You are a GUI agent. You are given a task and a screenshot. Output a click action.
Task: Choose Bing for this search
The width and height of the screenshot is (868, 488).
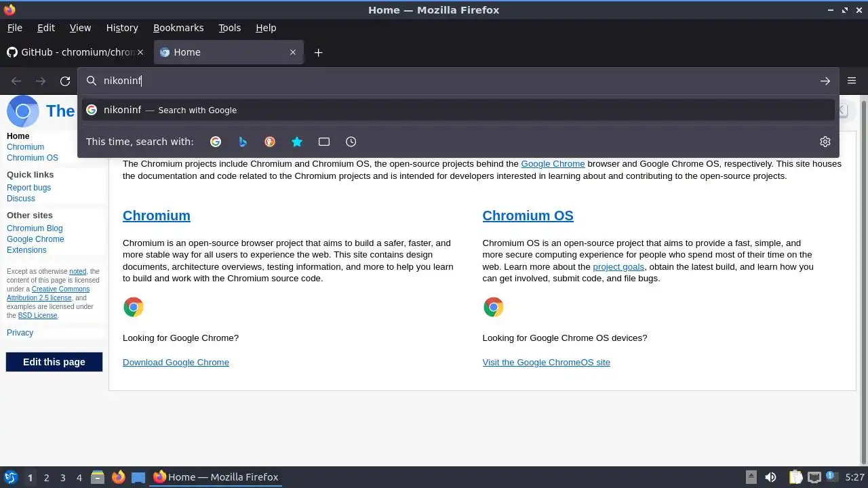tap(243, 142)
